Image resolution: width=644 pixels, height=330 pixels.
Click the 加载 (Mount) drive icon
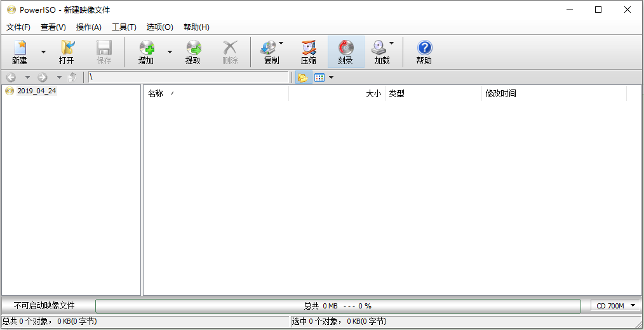coord(379,49)
